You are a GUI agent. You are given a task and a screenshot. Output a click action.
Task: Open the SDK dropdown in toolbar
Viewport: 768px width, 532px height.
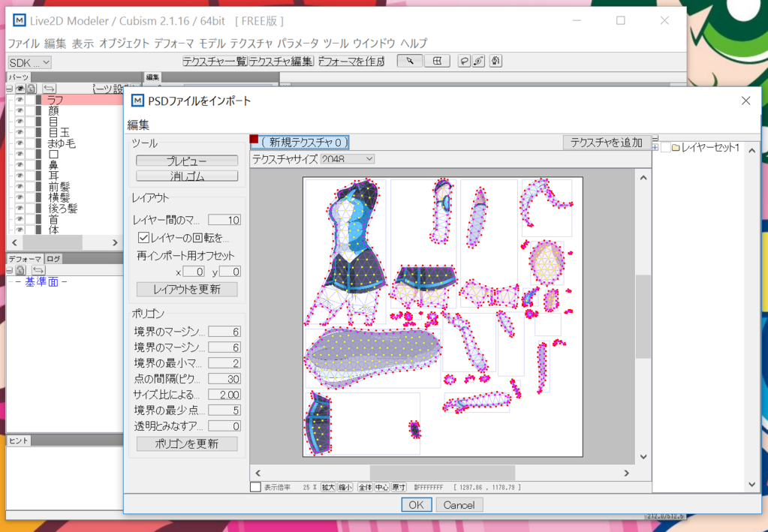pos(29,62)
